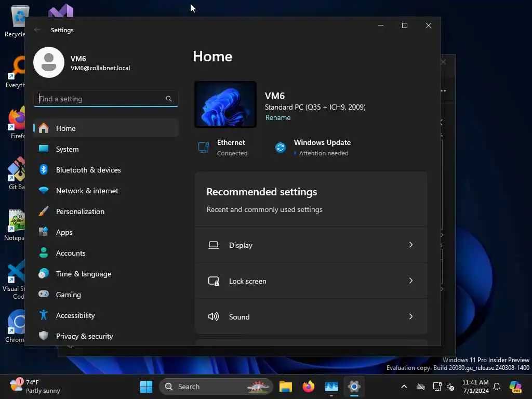Click the Display laptop icon
532x399 pixels.
tap(214, 245)
